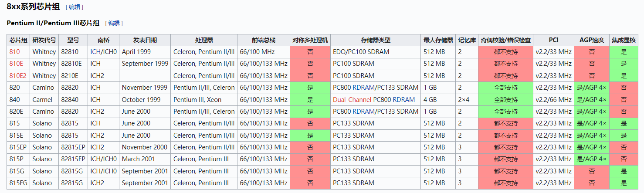The height and width of the screenshot is (193, 644).
Task: Select the 对称多处理机 column header
Action: point(310,40)
